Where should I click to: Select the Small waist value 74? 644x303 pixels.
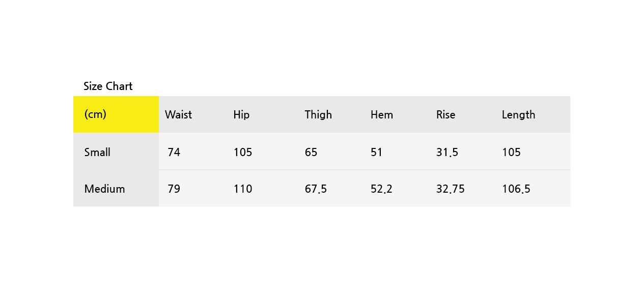(x=174, y=152)
